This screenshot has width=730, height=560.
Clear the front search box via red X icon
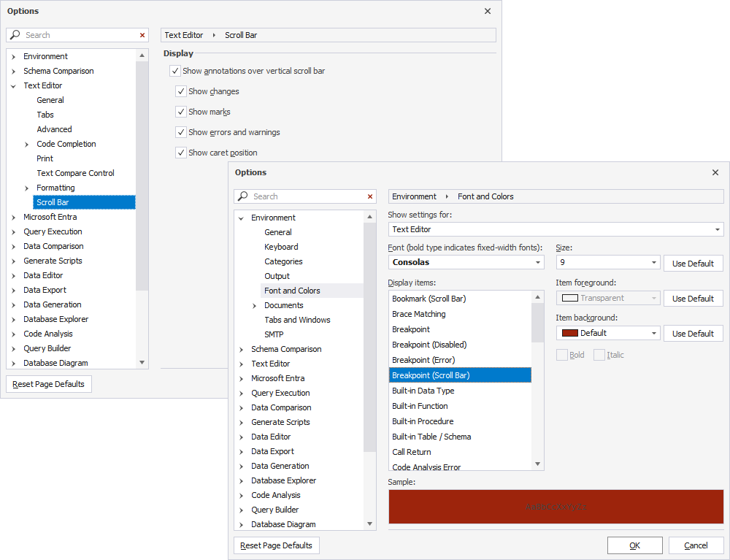point(370,196)
